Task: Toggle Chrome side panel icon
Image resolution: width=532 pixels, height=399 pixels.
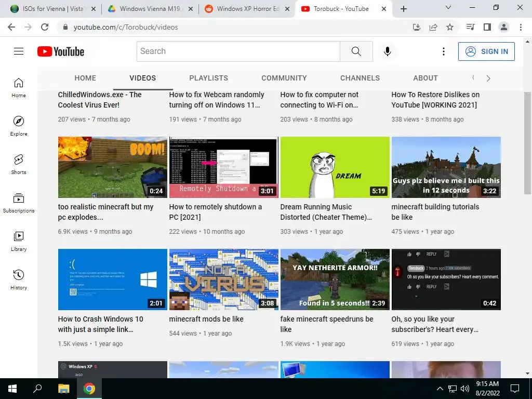Action: point(487,27)
